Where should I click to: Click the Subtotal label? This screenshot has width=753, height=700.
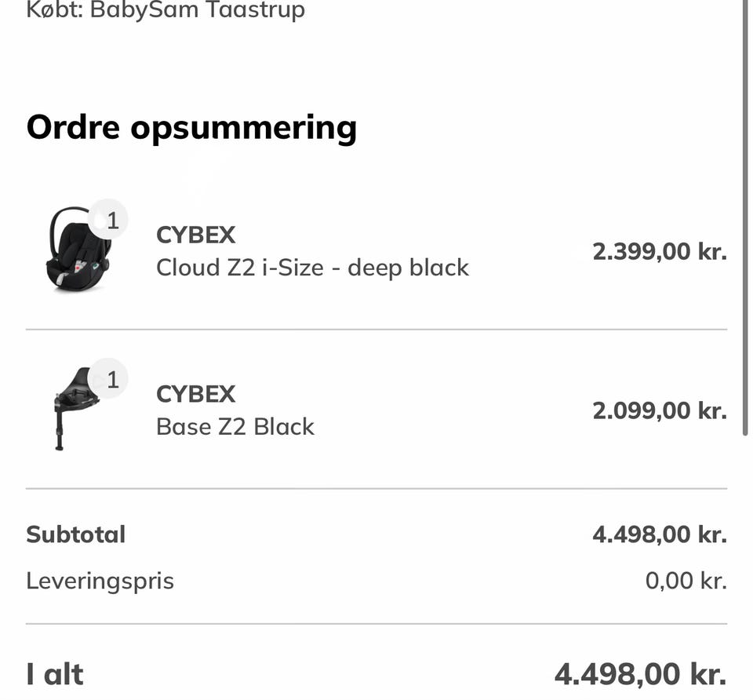pyautogui.click(x=75, y=534)
